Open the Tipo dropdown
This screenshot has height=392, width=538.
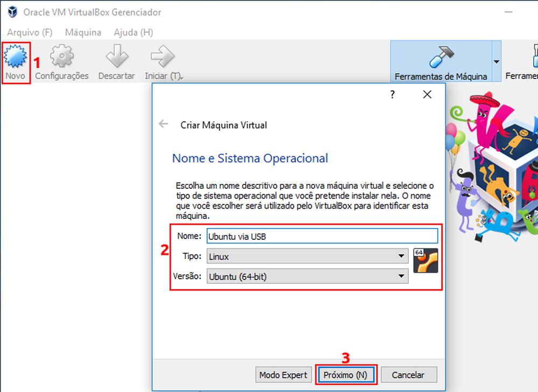point(400,256)
